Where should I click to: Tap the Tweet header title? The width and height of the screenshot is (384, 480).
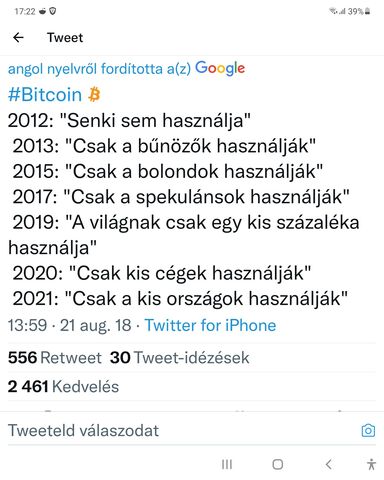point(65,37)
